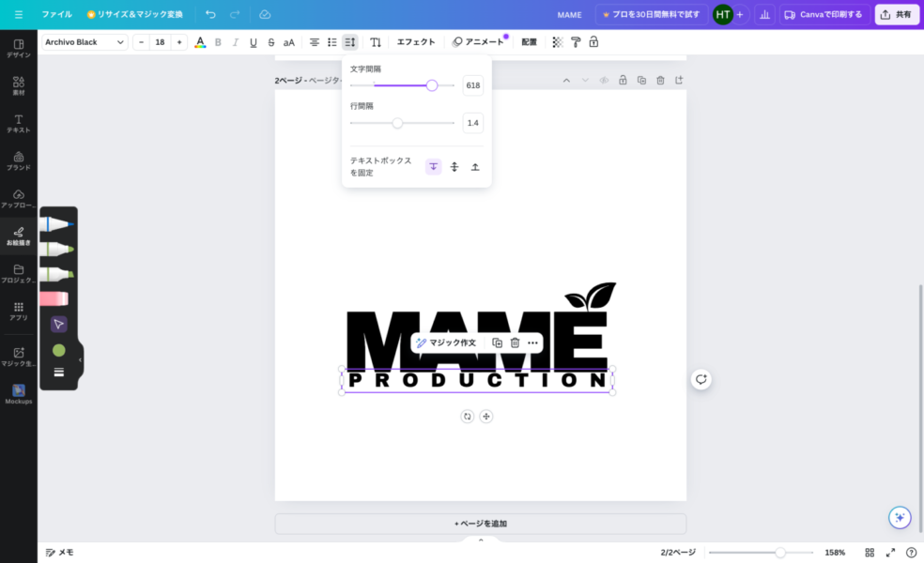The image size is (924, 563).
Task: Anchor text box to the top
Action: 433,167
